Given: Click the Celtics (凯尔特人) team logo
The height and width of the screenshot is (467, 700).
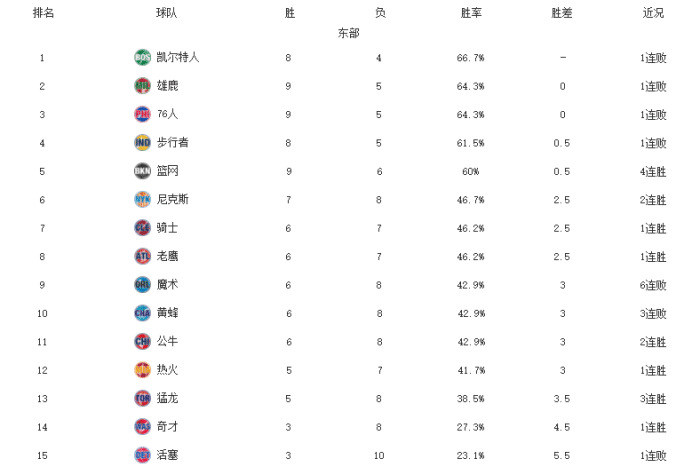Looking at the screenshot, I should (142, 58).
